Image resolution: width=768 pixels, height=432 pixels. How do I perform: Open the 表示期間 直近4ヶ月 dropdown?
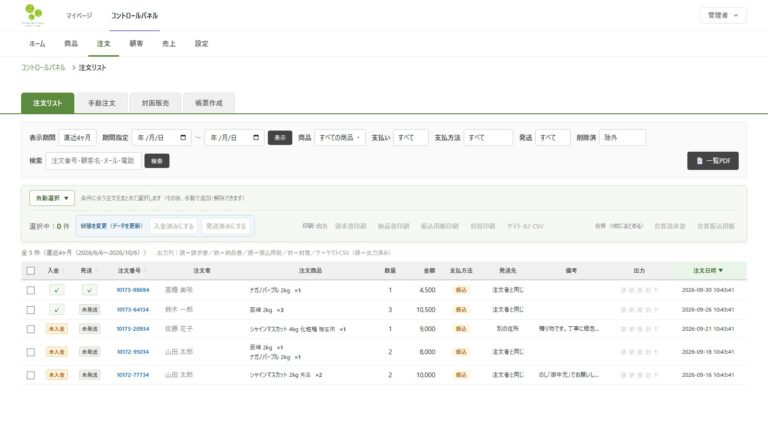[77, 138]
